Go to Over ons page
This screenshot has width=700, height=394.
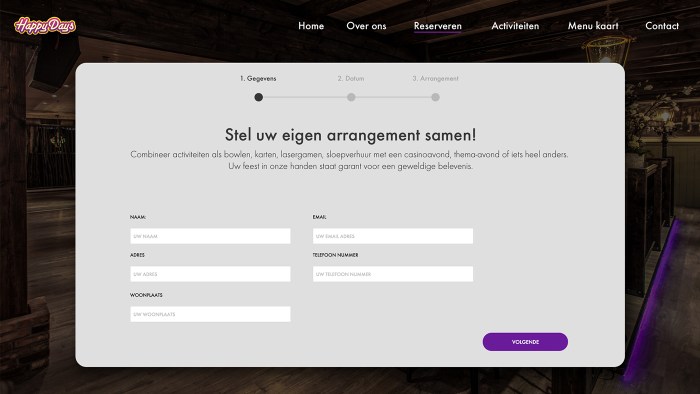pyautogui.click(x=366, y=26)
